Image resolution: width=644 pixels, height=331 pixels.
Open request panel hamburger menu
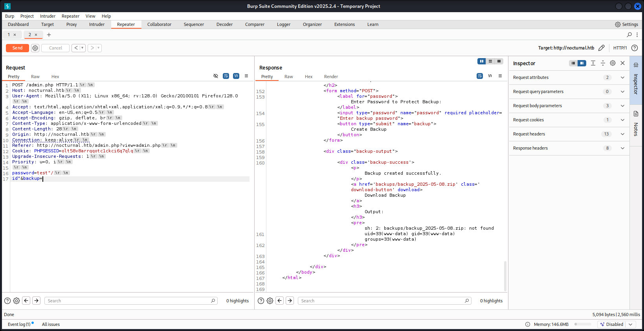pyautogui.click(x=246, y=76)
